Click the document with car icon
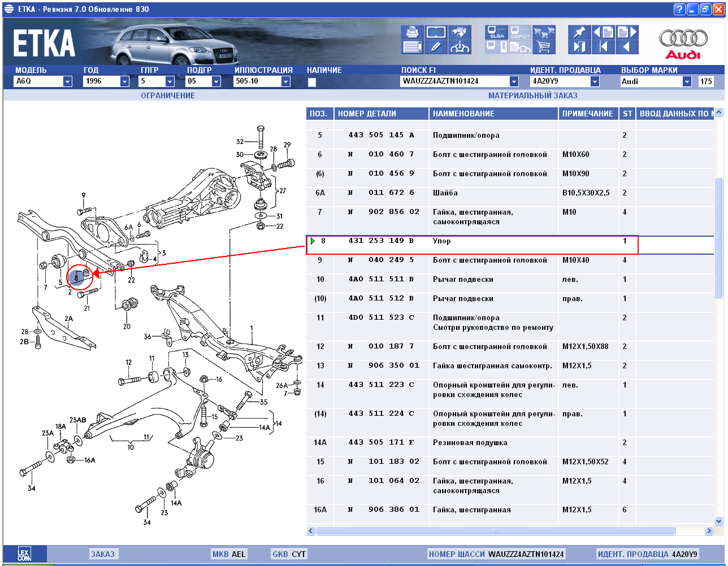728x566 pixels. pos(521,47)
